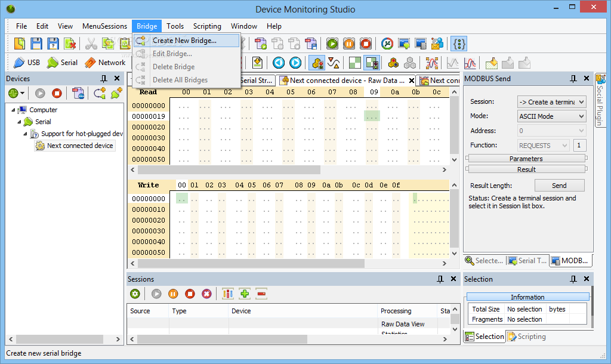This screenshot has height=364, width=611.
Task: Toggle pin on Selection panel
Action: 573,279
